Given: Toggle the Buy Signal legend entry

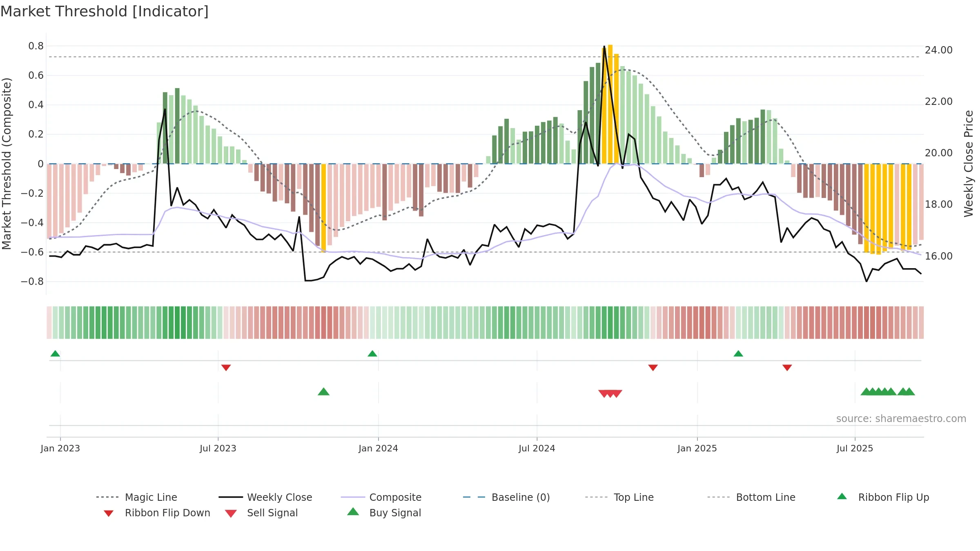Looking at the screenshot, I should point(384,513).
